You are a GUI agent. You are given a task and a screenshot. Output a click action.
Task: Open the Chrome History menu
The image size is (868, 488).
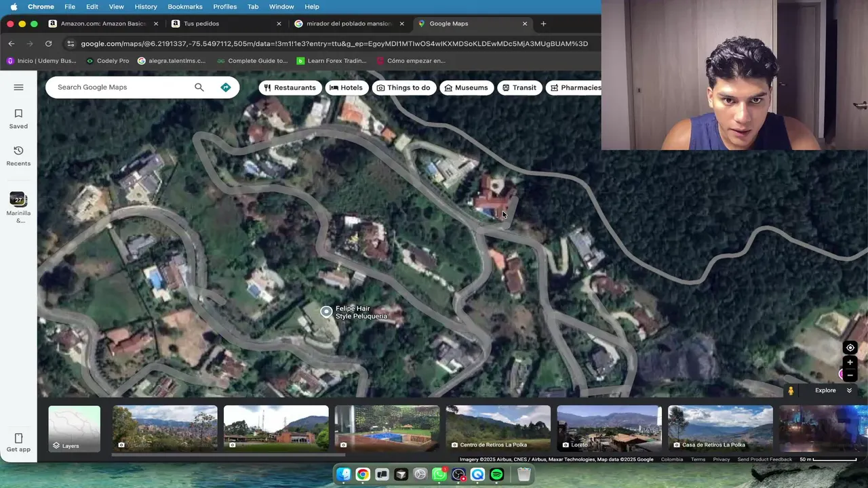pyautogui.click(x=146, y=7)
